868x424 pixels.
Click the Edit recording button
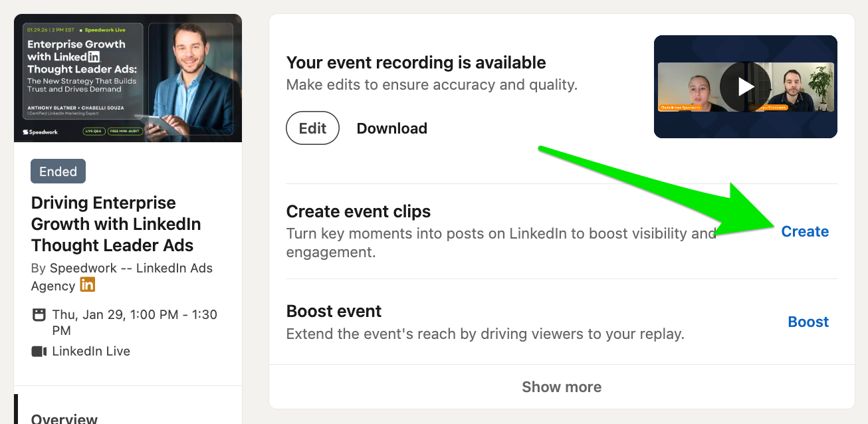point(312,128)
